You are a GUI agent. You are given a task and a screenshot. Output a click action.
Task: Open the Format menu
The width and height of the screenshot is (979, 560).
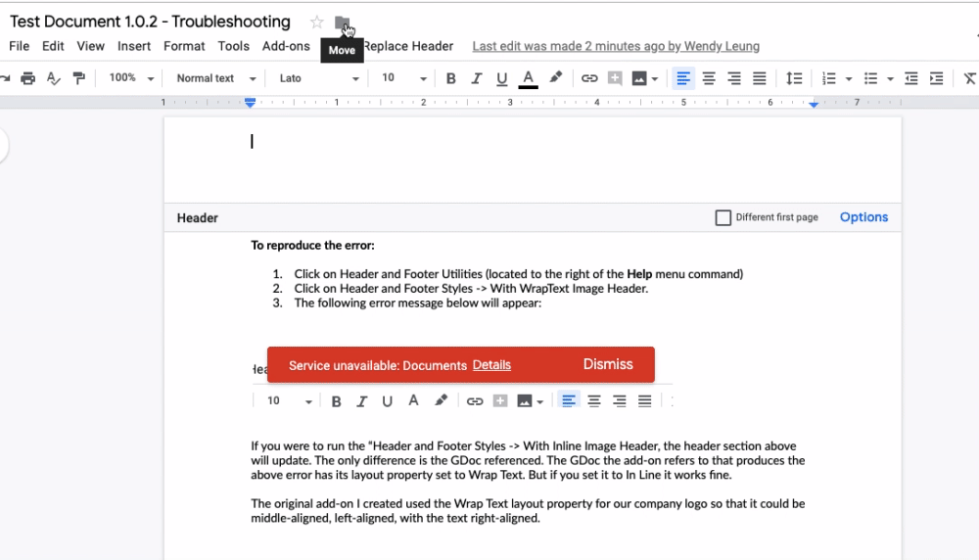point(184,46)
